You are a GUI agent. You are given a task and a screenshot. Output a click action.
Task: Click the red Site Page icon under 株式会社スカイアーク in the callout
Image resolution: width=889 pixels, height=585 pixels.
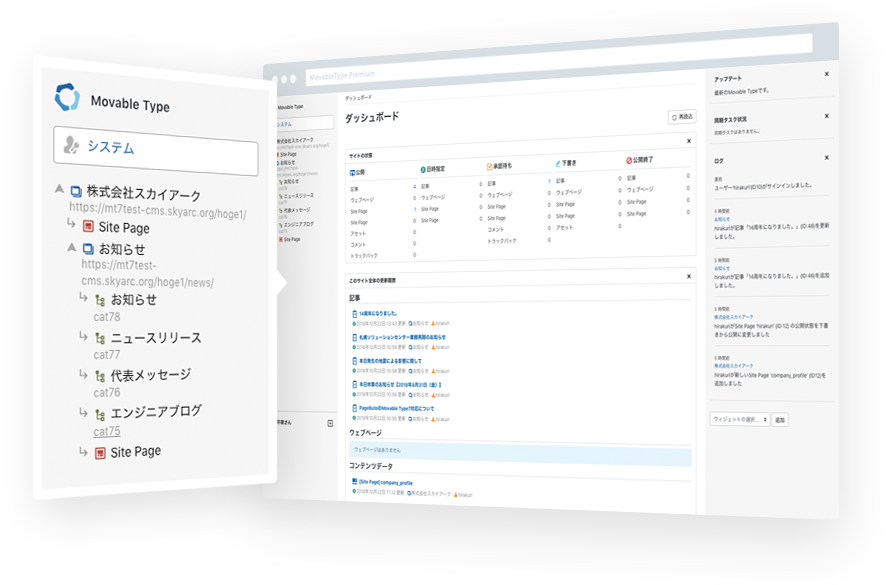[x=88, y=226]
